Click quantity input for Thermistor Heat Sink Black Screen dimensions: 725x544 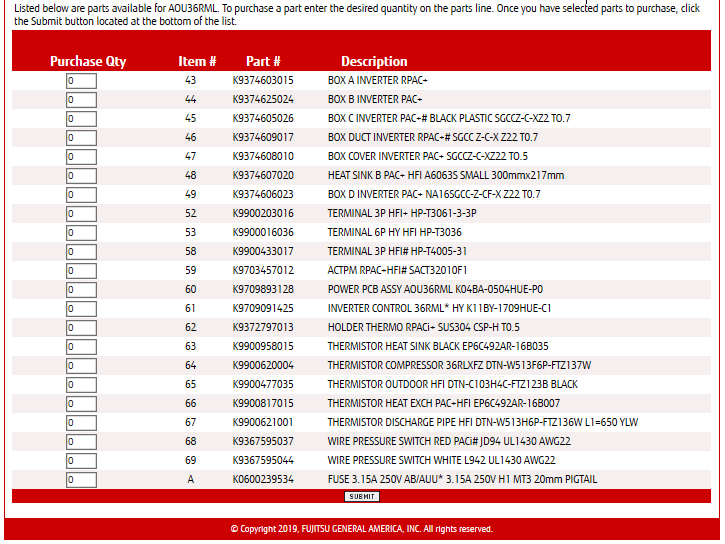point(81,346)
